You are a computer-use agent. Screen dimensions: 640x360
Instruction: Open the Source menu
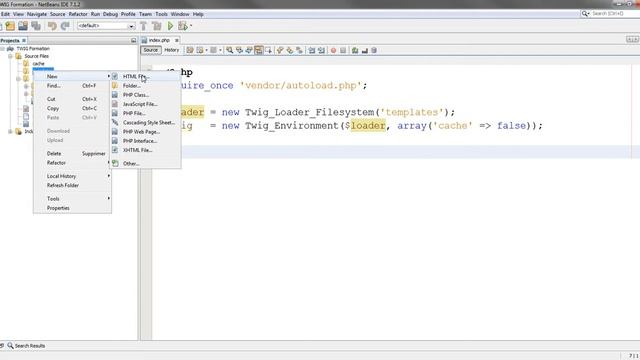pyautogui.click(x=58, y=14)
